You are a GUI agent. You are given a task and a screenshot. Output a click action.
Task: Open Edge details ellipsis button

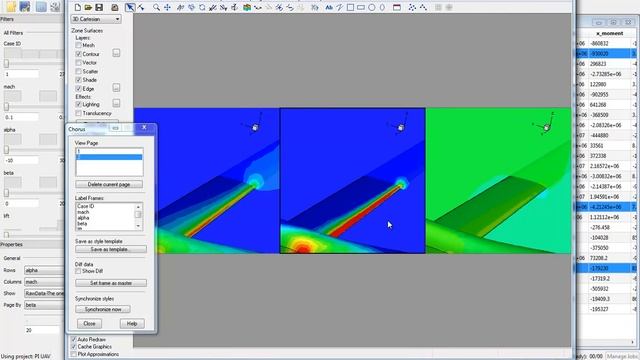116,88
